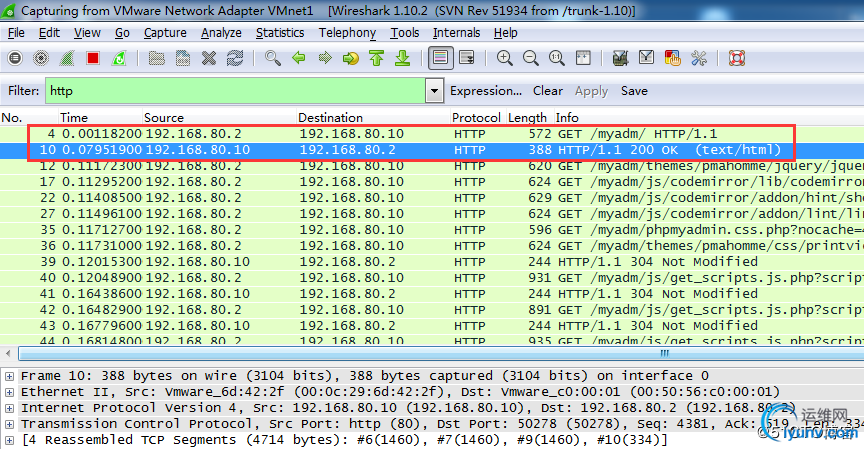The image size is (864, 449).
Task: Start a new live capture via shark fin icon
Action: (x=67, y=58)
